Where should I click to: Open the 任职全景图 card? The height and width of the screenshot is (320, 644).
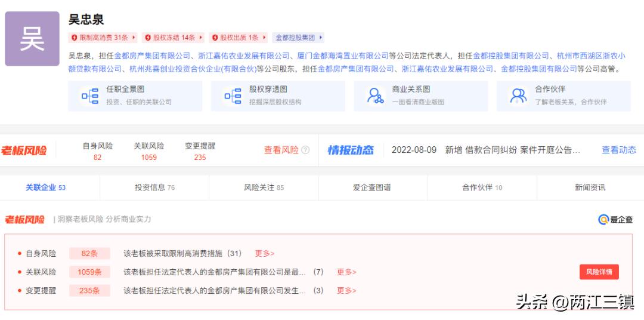tap(135, 96)
